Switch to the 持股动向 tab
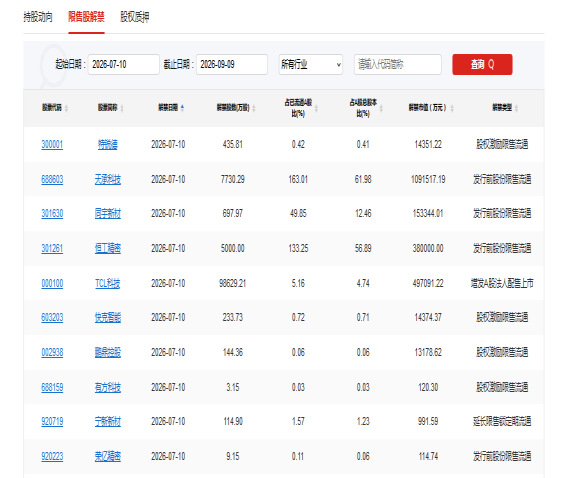The width and height of the screenshot is (563, 478). click(x=38, y=17)
